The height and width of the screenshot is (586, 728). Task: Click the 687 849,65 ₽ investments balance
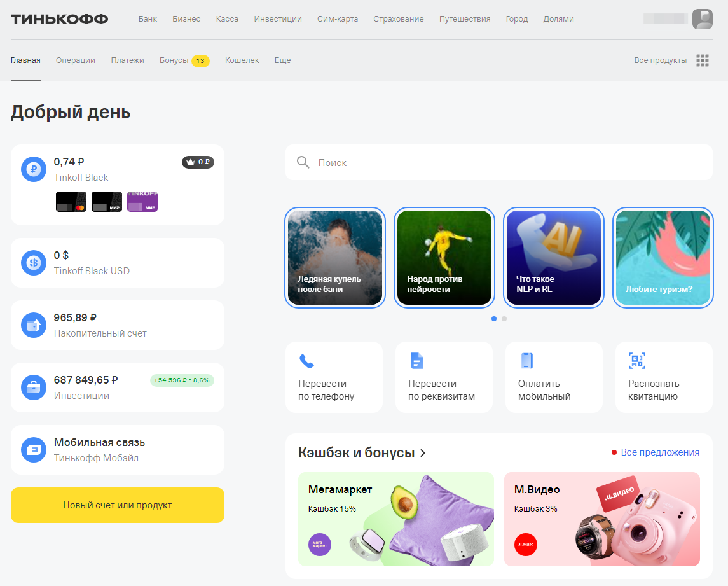tap(86, 380)
